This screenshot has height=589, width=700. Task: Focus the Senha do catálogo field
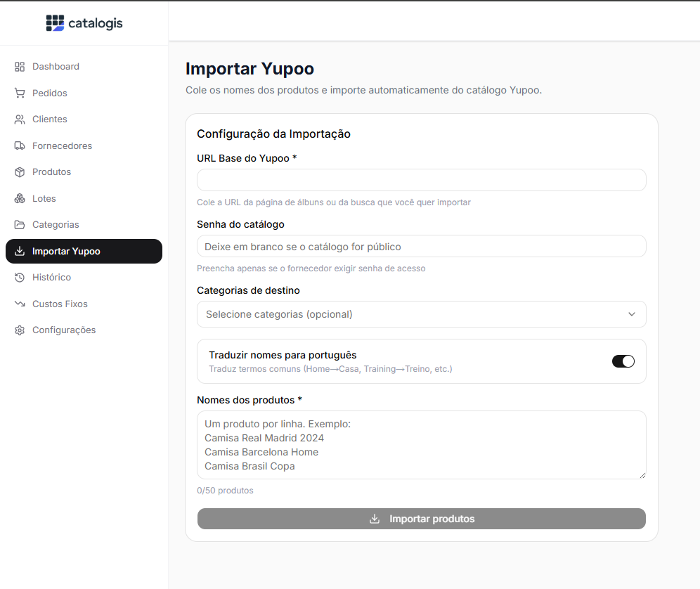tap(422, 246)
